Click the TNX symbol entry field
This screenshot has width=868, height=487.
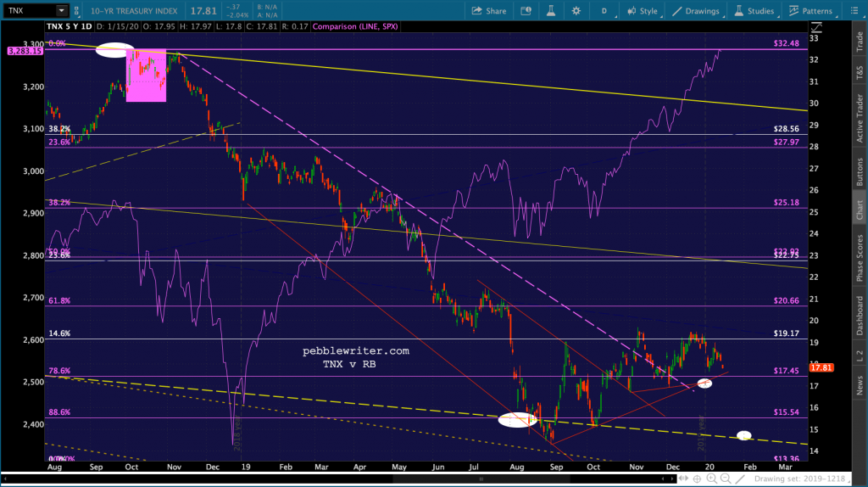(29, 10)
